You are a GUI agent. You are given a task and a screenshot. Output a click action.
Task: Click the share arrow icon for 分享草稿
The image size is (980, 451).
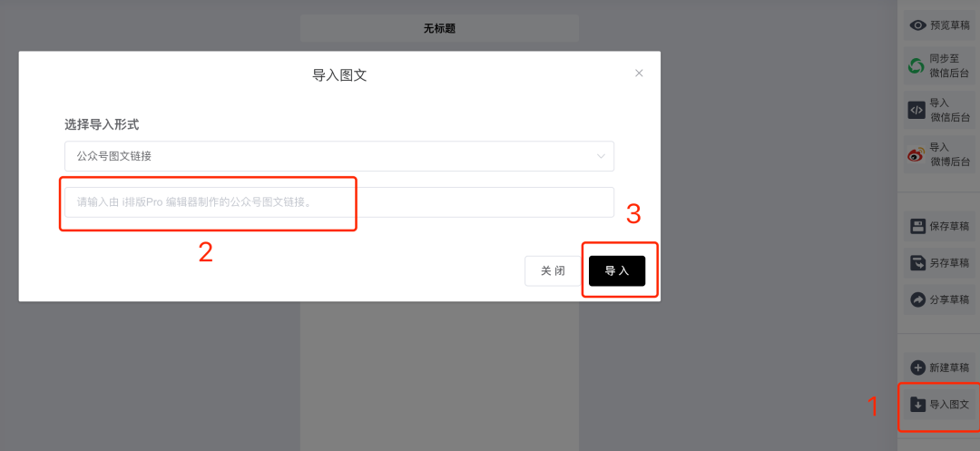tap(917, 299)
